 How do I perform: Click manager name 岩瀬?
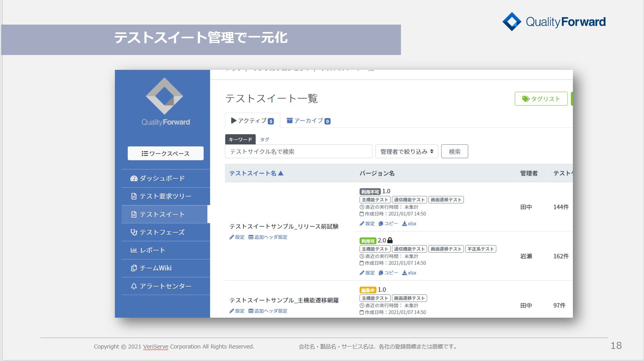[x=526, y=256]
